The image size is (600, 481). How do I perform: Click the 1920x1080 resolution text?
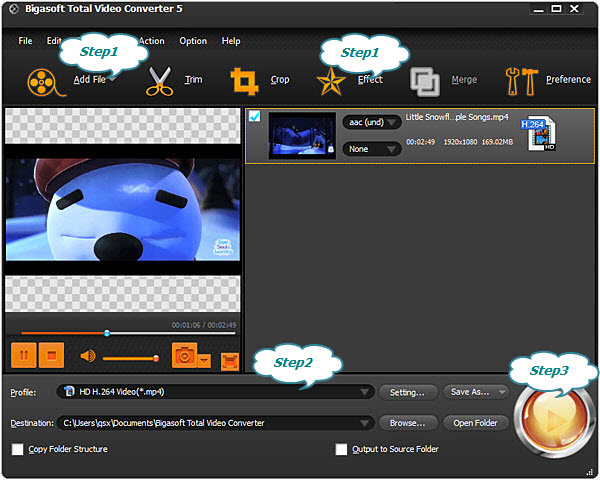(x=460, y=142)
